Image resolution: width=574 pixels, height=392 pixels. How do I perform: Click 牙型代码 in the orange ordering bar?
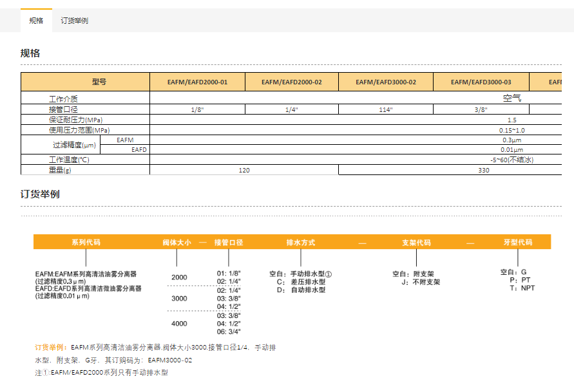click(518, 243)
